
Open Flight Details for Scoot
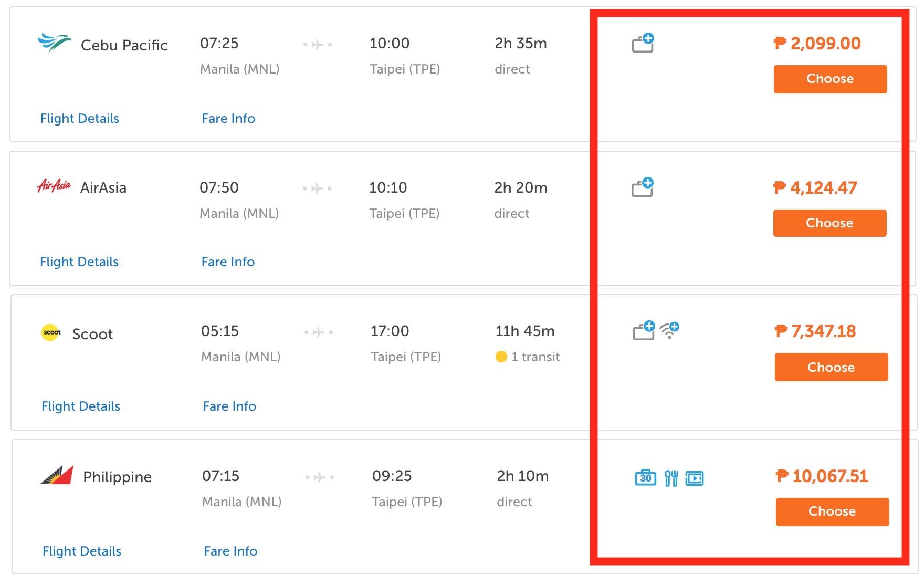tap(81, 406)
